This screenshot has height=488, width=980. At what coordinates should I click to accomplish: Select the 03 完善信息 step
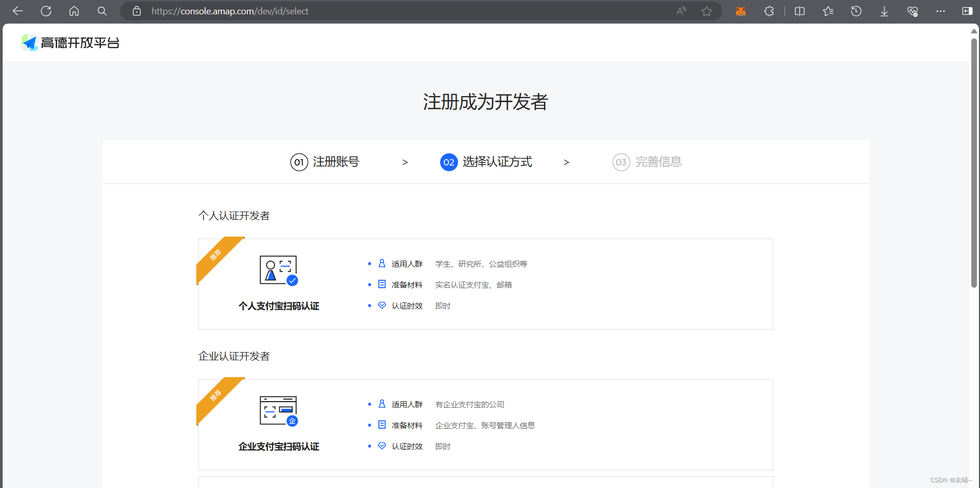click(x=647, y=162)
